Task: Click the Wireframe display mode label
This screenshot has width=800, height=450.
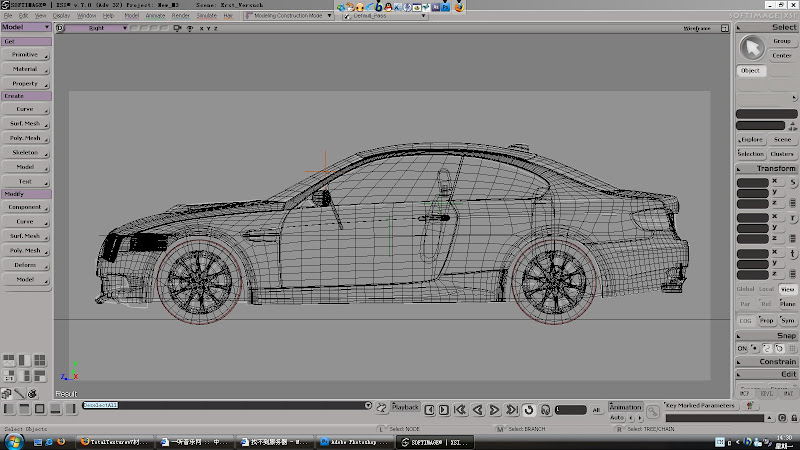Action: point(697,29)
